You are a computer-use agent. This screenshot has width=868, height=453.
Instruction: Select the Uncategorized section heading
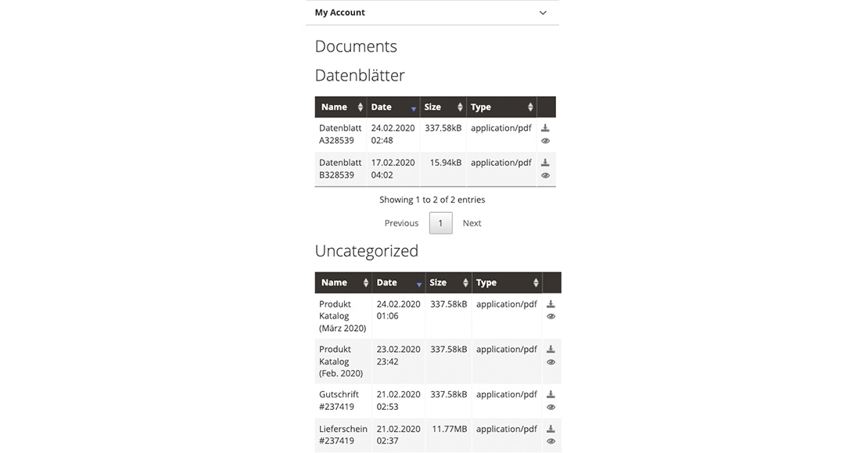[366, 250]
